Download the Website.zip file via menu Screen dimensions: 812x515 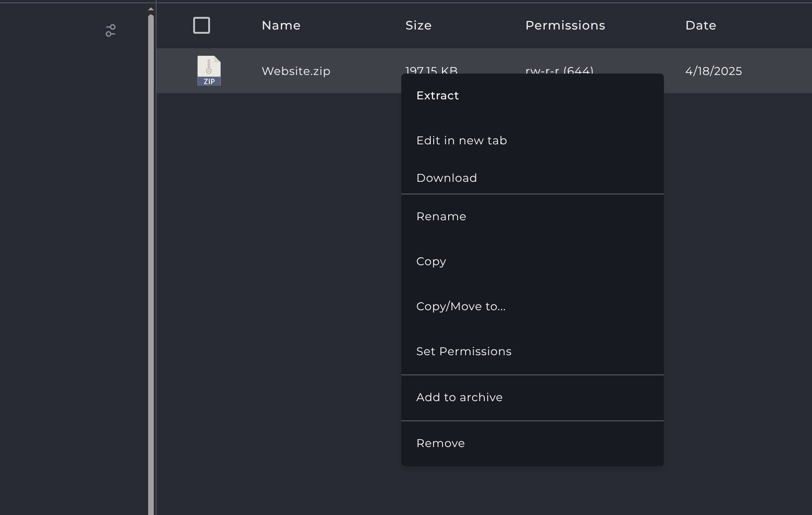(x=446, y=178)
